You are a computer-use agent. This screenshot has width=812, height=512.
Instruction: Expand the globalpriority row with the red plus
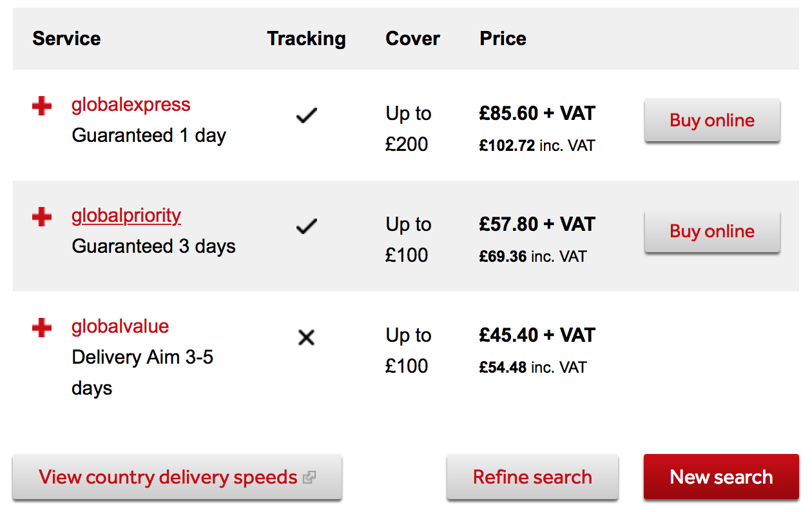click(42, 217)
